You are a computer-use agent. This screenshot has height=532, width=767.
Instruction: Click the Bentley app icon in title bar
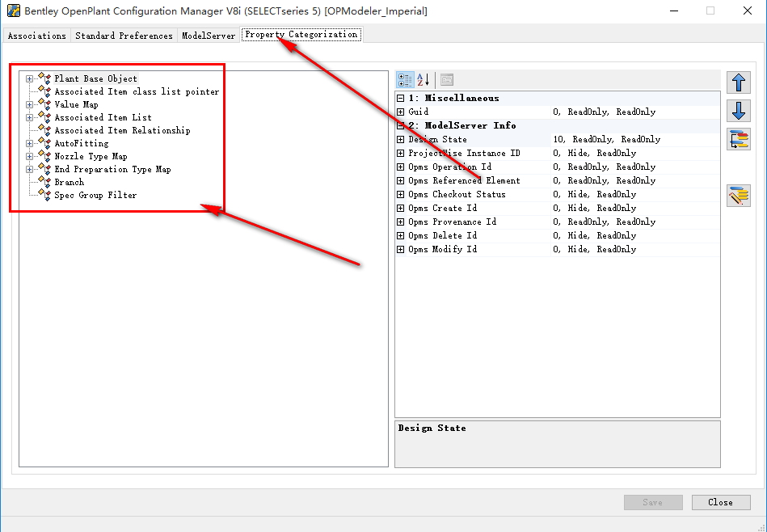pos(14,11)
